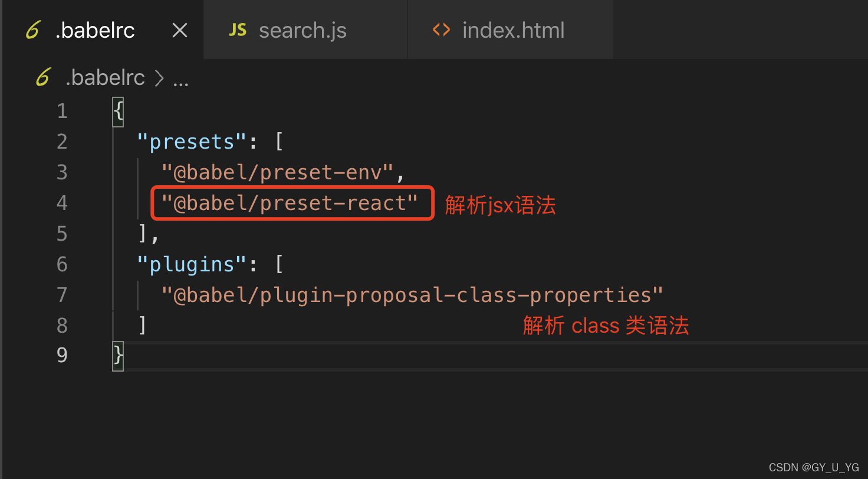Click the "@babel/preset-env" string
This screenshot has width=868, height=479.
pos(277,172)
